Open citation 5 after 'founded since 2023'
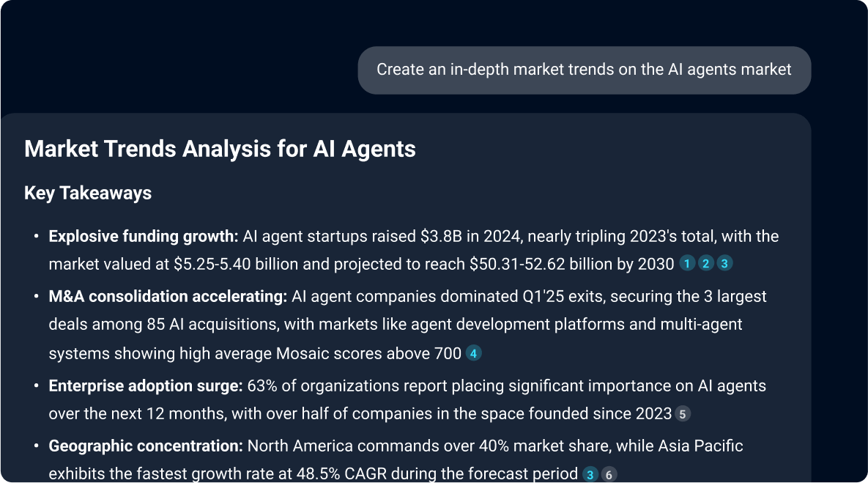Image resolution: width=868 pixels, height=483 pixels. [x=682, y=414]
